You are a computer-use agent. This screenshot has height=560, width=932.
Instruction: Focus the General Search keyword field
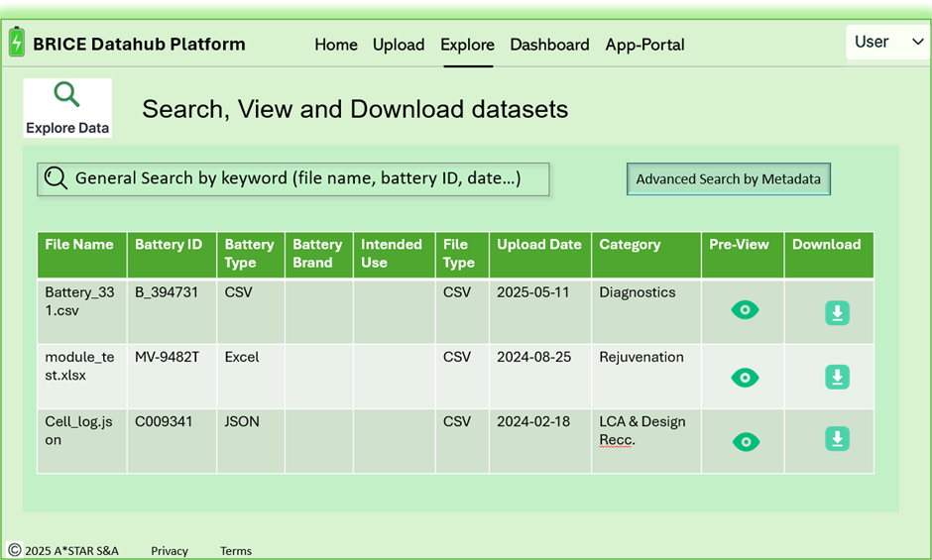(x=293, y=179)
